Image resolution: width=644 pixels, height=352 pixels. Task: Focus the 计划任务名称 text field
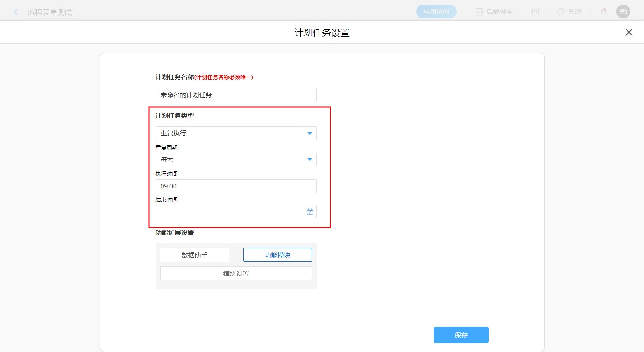[x=236, y=94]
